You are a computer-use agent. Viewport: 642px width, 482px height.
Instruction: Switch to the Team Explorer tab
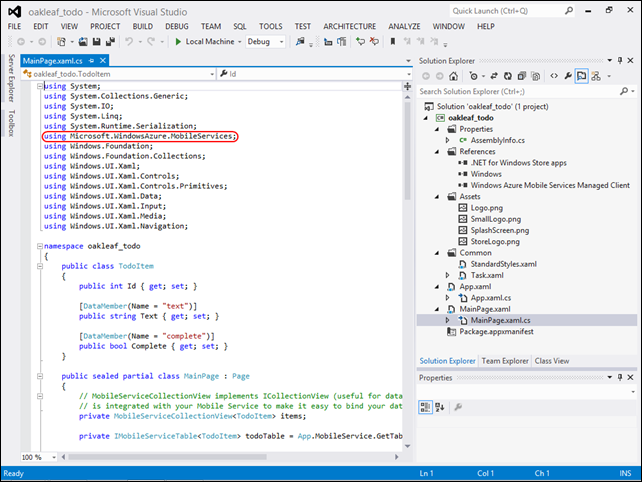pyautogui.click(x=505, y=360)
